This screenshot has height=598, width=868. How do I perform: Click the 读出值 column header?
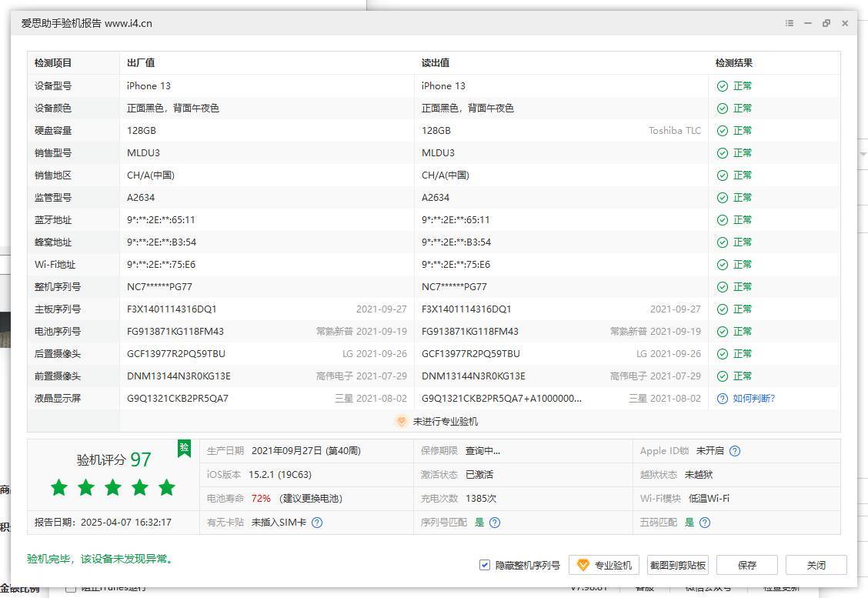click(435, 63)
